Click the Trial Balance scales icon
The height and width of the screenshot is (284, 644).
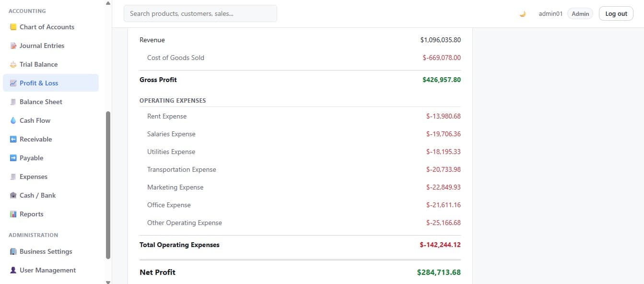pyautogui.click(x=13, y=64)
